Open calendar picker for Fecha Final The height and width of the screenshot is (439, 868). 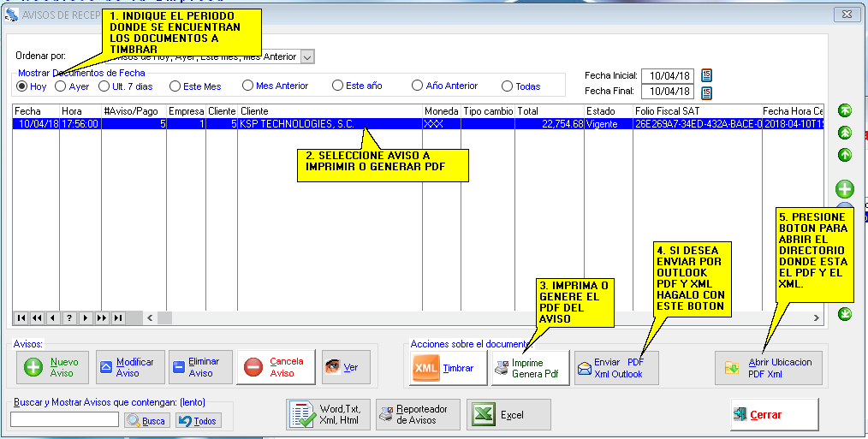click(706, 92)
